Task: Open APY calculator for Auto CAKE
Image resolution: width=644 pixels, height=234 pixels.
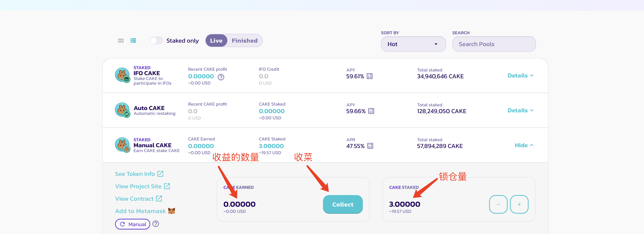Action: coord(371,111)
